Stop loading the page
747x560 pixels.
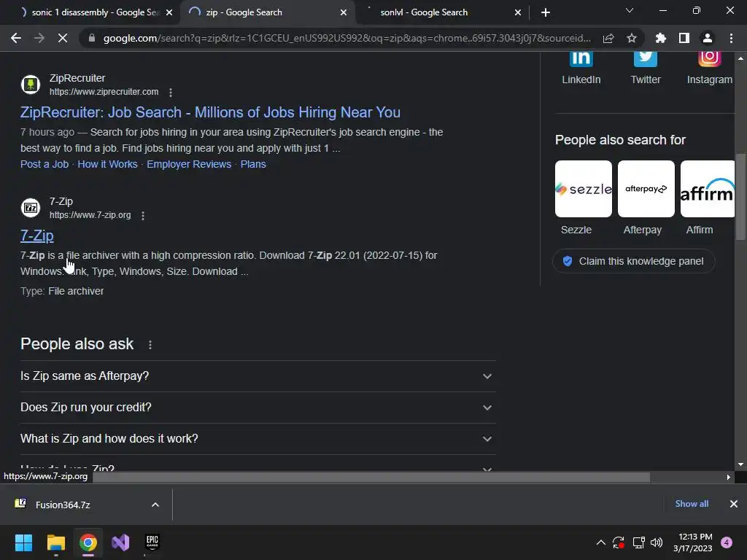(63, 38)
